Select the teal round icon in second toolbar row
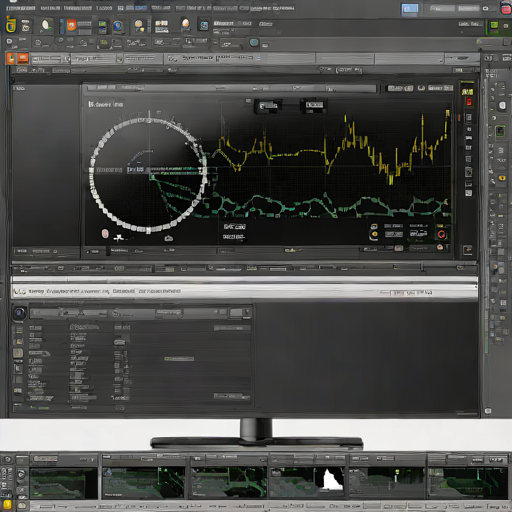This screenshot has height=512, width=512. (x=254, y=42)
